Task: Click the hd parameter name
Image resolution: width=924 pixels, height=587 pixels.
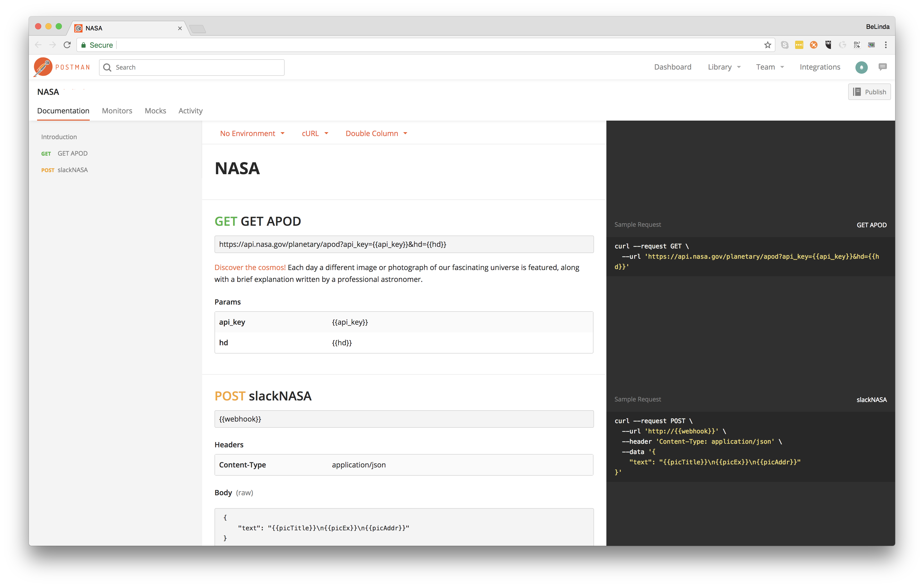Action: pos(223,343)
